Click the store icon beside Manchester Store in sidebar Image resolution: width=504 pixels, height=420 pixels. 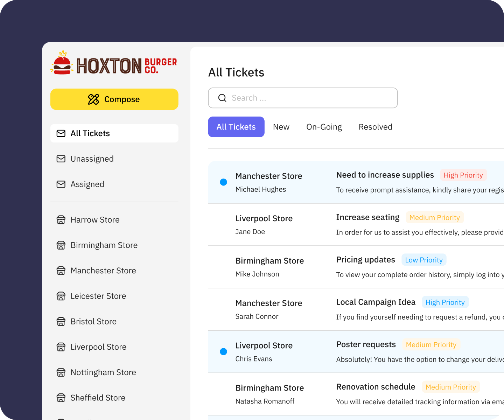(x=61, y=271)
